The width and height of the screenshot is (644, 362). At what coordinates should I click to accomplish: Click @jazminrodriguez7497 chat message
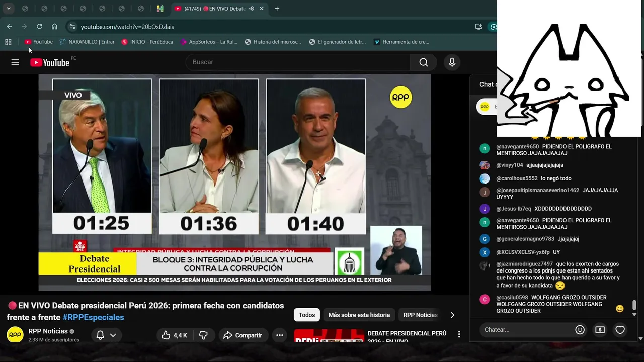pos(558,274)
